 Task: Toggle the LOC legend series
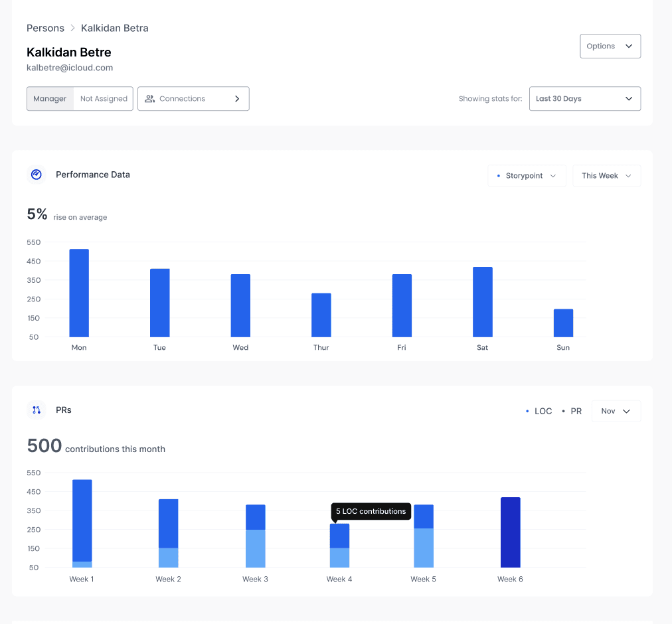tap(539, 412)
